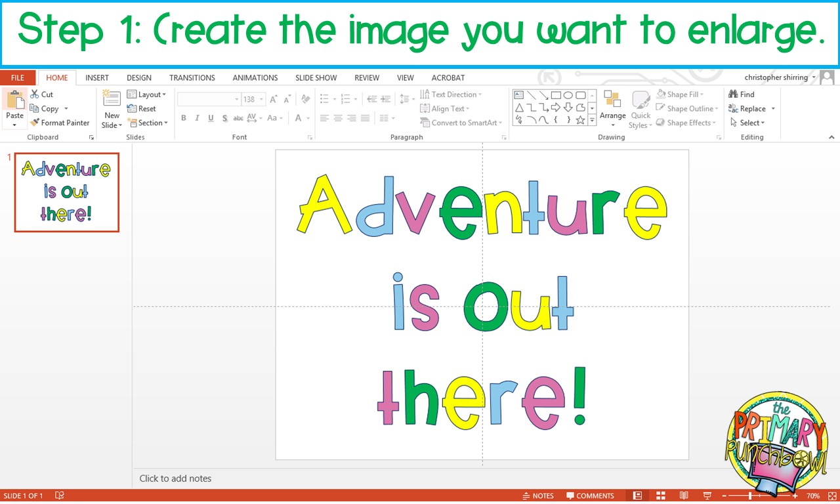840x504 pixels.
Task: Select the Rounded Rectangle shape
Action: [x=581, y=95]
